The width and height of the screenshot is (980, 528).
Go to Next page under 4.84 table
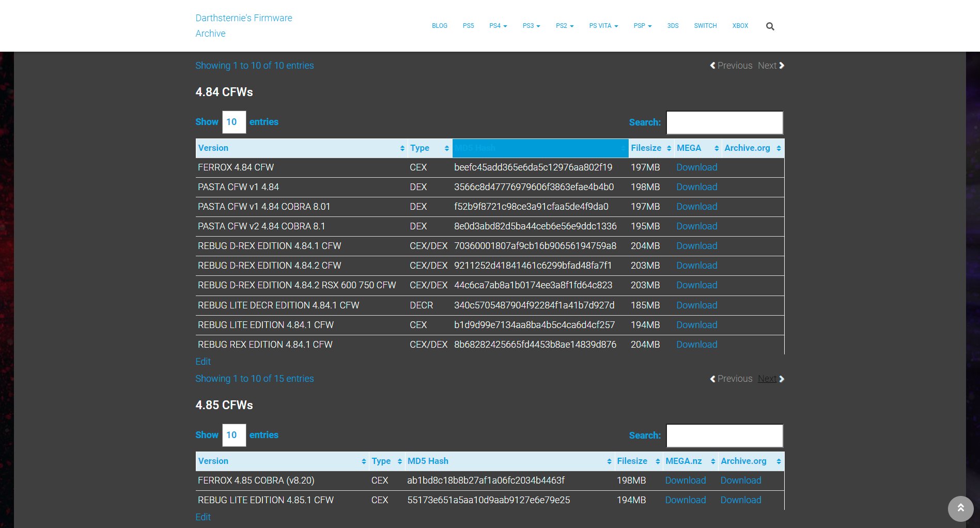click(771, 379)
